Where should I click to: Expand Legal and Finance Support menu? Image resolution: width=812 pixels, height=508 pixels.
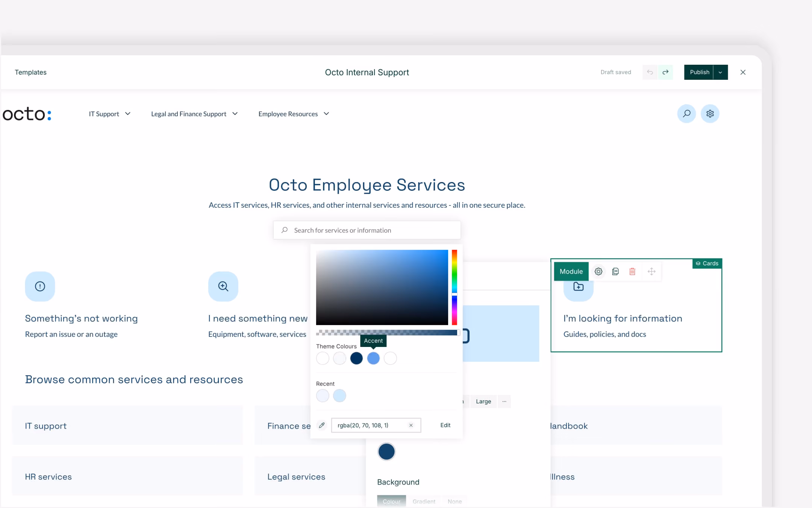tap(194, 114)
